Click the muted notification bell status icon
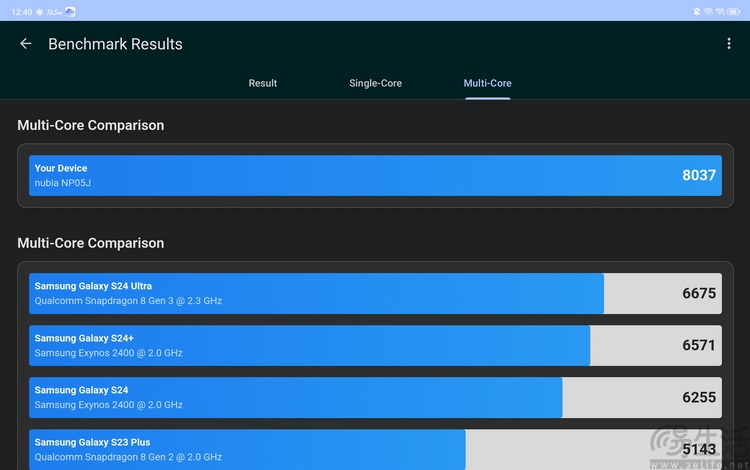 tap(696, 11)
